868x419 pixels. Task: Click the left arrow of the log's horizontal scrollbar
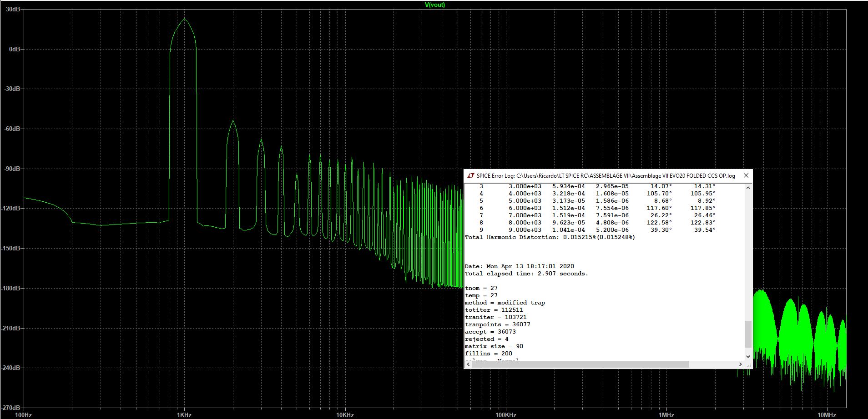(x=468, y=364)
